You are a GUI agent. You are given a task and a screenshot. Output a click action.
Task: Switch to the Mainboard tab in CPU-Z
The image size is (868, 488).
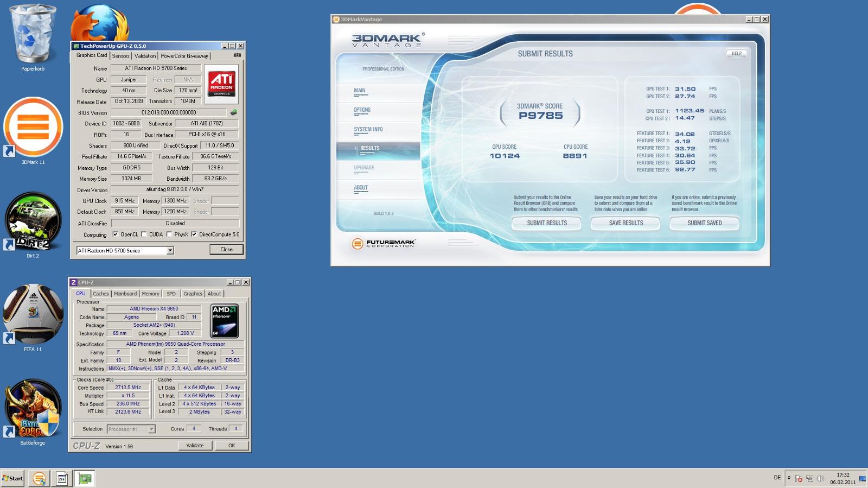coord(125,294)
